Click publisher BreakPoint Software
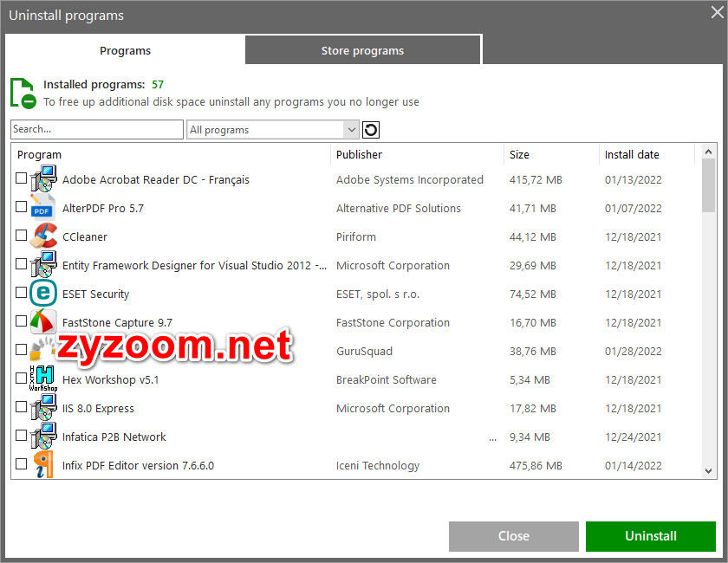Viewport: 728px width, 563px height. point(387,379)
